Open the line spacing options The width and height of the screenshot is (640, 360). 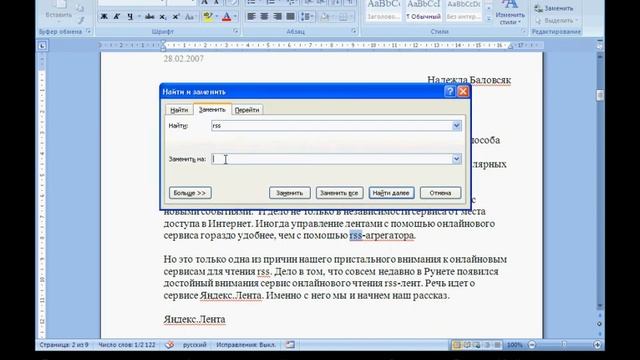307,17
